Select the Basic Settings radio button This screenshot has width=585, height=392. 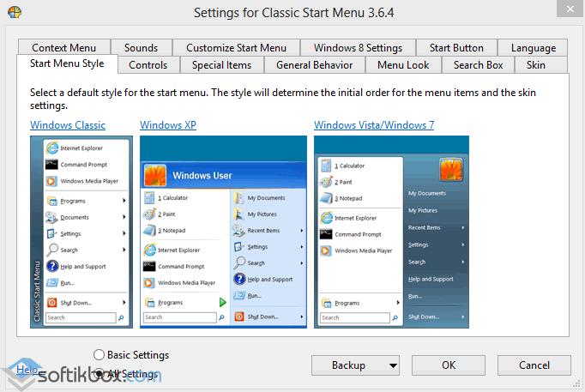[x=100, y=355]
